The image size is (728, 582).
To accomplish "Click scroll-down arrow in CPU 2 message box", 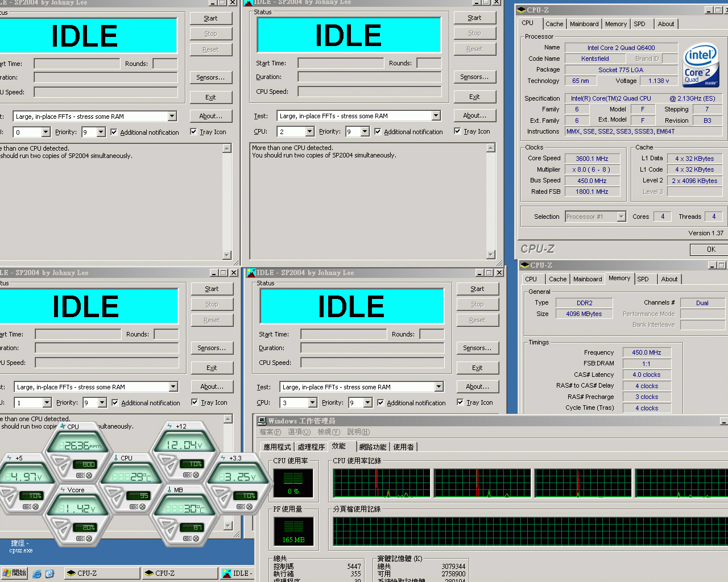I will 491,255.
